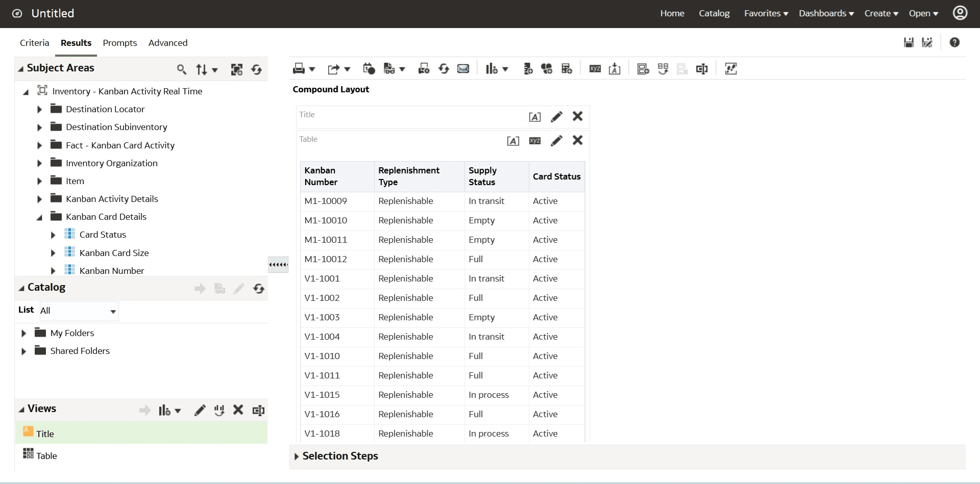Collapse the Views panel

pos(21,410)
